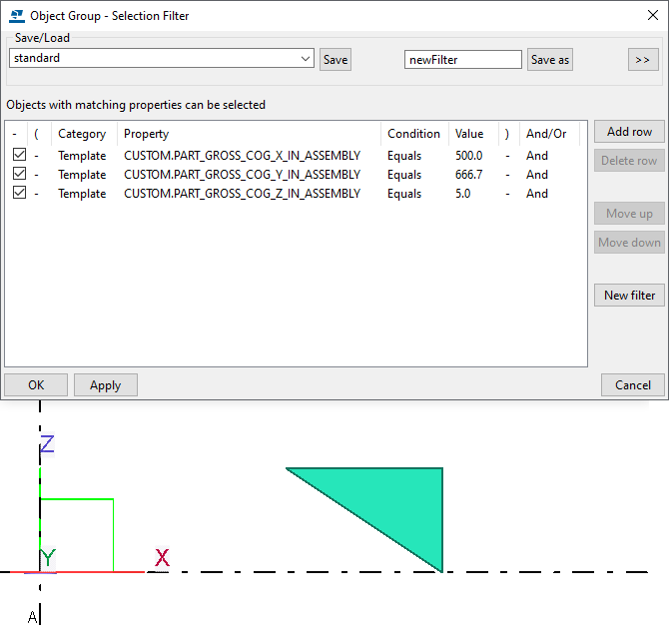Image resolution: width=669 pixels, height=644 pixels.
Task: Click the Save as button
Action: click(x=550, y=60)
